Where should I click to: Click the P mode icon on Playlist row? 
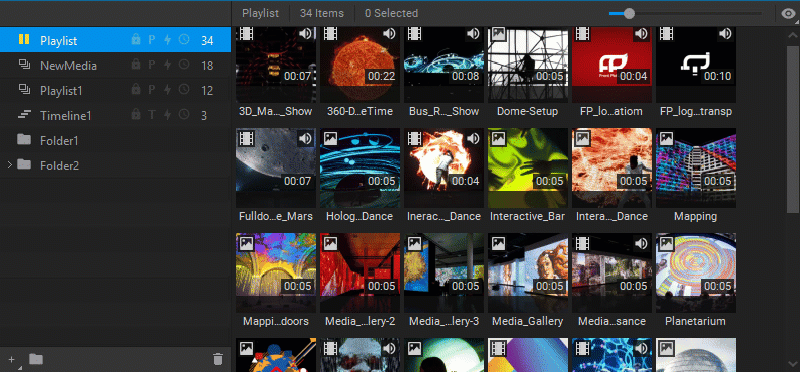click(152, 40)
